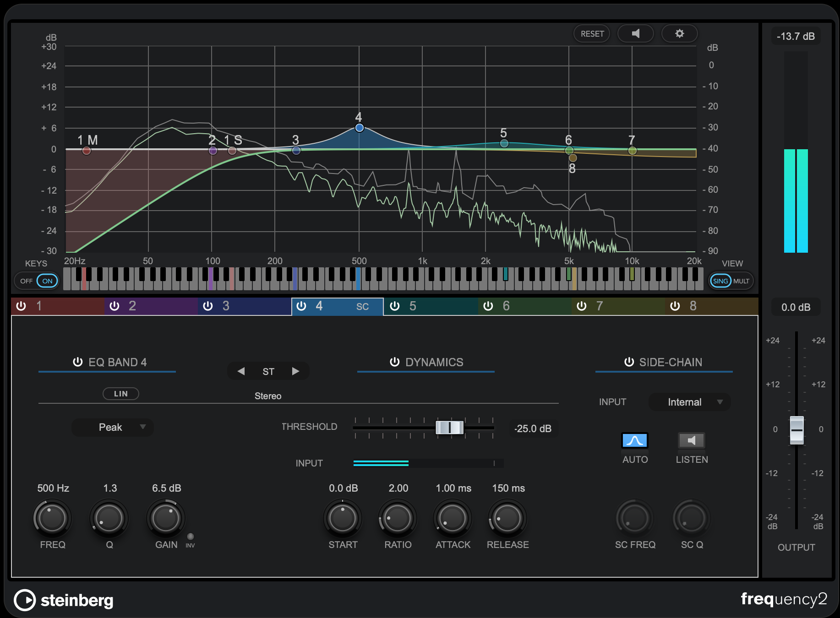Click the 6.5 dB gain value

(x=166, y=488)
